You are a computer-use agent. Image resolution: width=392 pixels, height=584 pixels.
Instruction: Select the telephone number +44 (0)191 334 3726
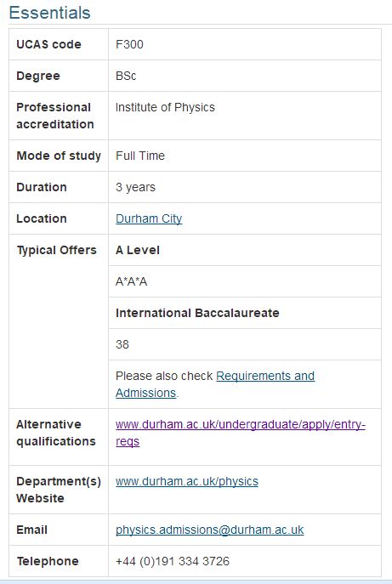click(x=173, y=561)
